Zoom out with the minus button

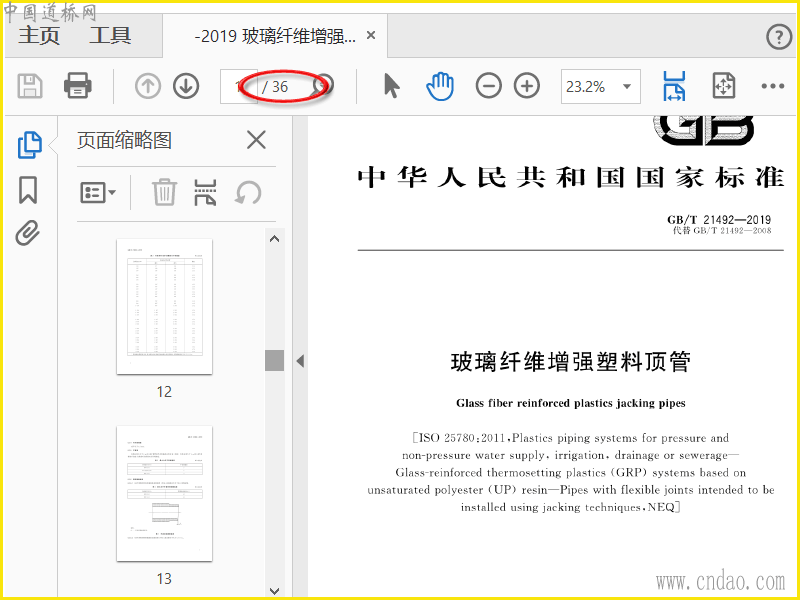tap(488, 86)
